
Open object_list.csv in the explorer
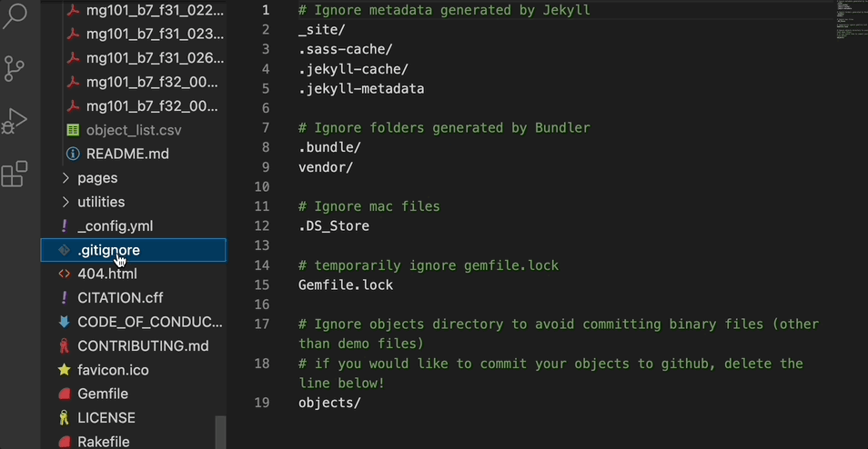(134, 130)
